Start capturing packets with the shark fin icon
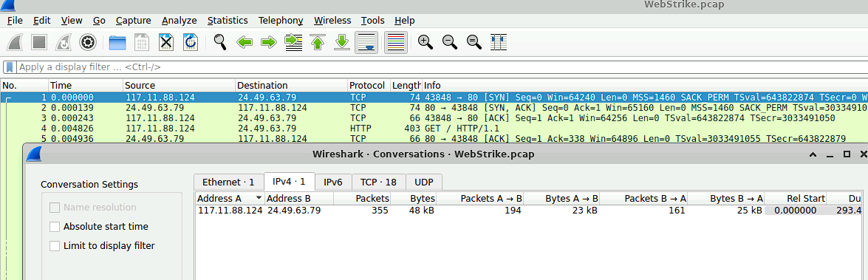 (x=15, y=42)
